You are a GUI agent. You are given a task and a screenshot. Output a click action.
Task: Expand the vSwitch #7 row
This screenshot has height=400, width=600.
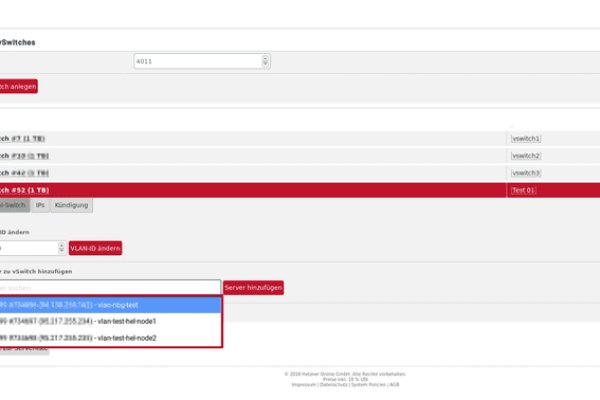coord(25,139)
